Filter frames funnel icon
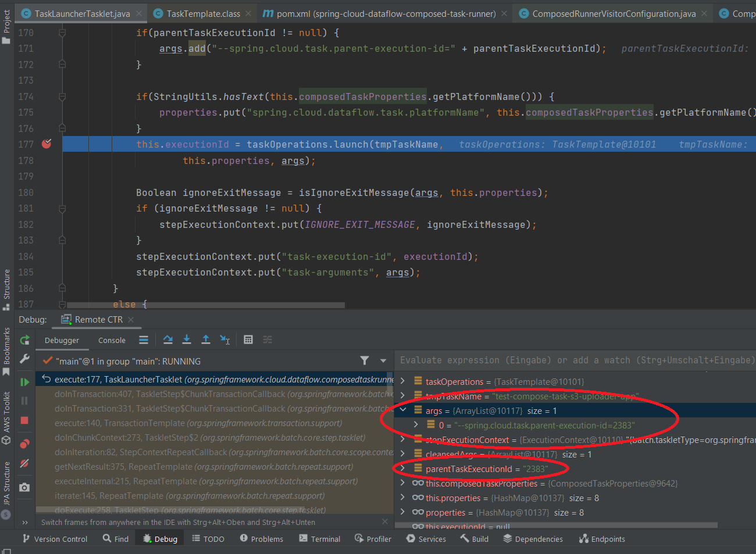This screenshot has width=756, height=554. point(365,360)
